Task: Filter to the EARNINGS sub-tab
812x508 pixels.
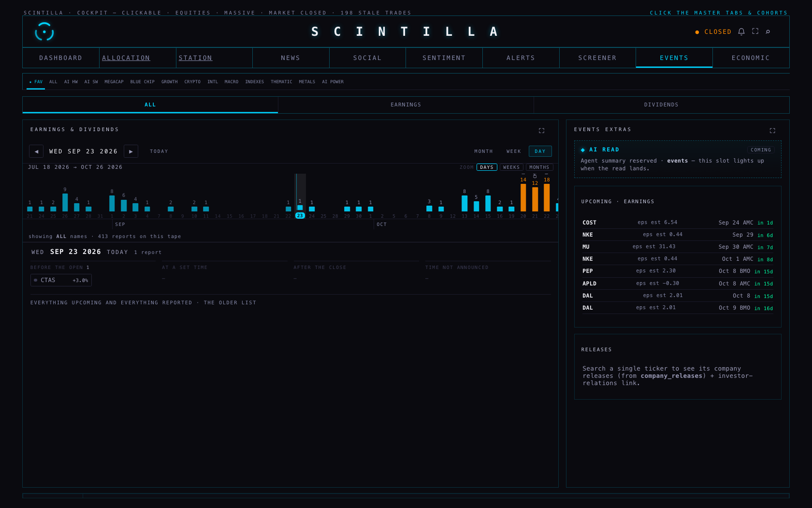Action: pyautogui.click(x=406, y=105)
